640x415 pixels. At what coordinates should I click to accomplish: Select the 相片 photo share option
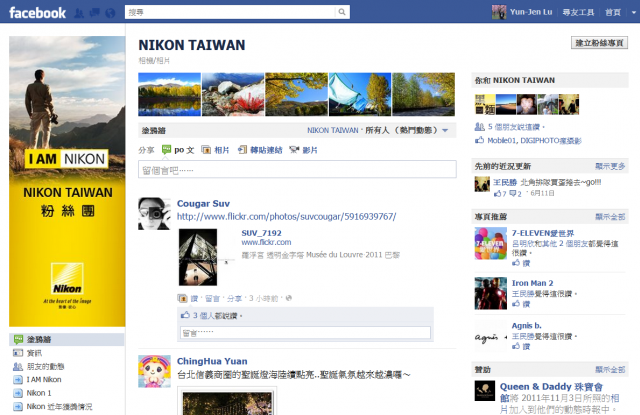pyautogui.click(x=215, y=150)
